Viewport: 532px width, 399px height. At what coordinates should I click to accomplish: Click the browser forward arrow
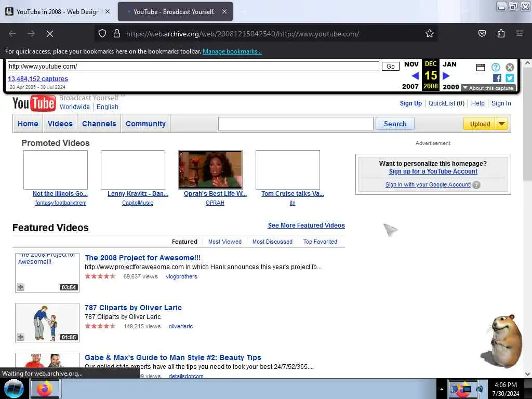31,34
